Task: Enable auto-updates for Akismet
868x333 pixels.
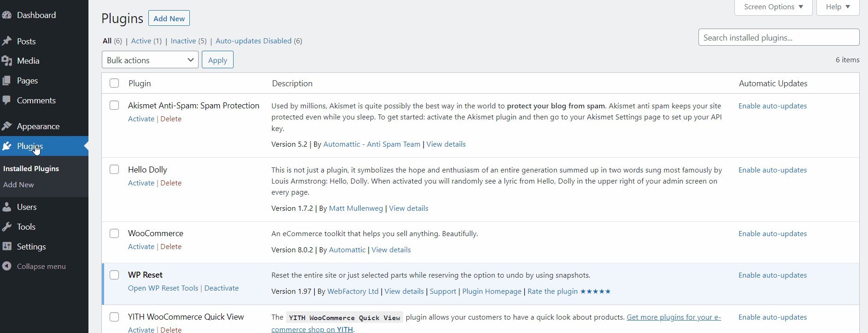Action: (x=773, y=106)
